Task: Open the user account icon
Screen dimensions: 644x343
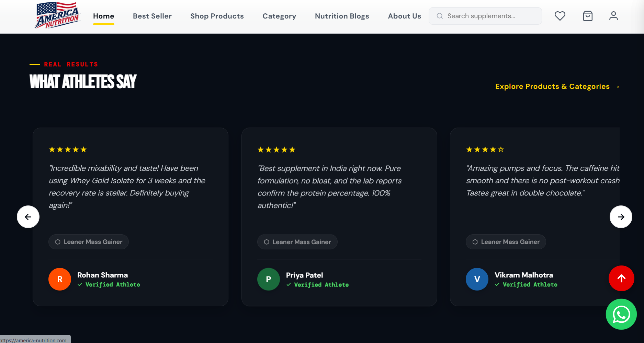Action: (x=613, y=16)
